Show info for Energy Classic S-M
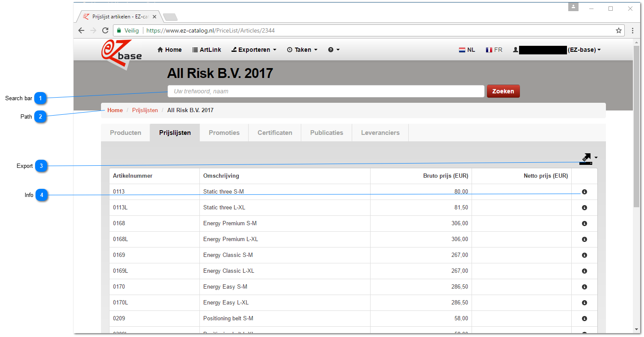 (584, 255)
